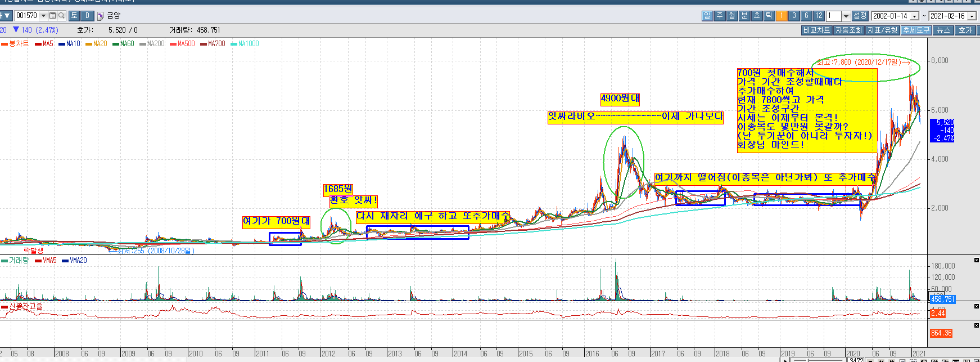Open the stock code 001570 dropdown arrow
Screen dimensions: 980x362
click(x=43, y=16)
